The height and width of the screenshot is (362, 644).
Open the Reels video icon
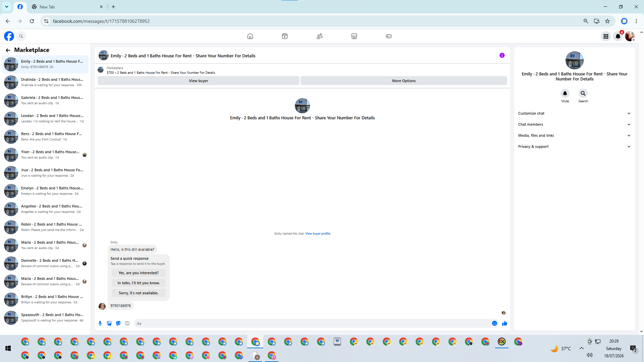(285, 36)
